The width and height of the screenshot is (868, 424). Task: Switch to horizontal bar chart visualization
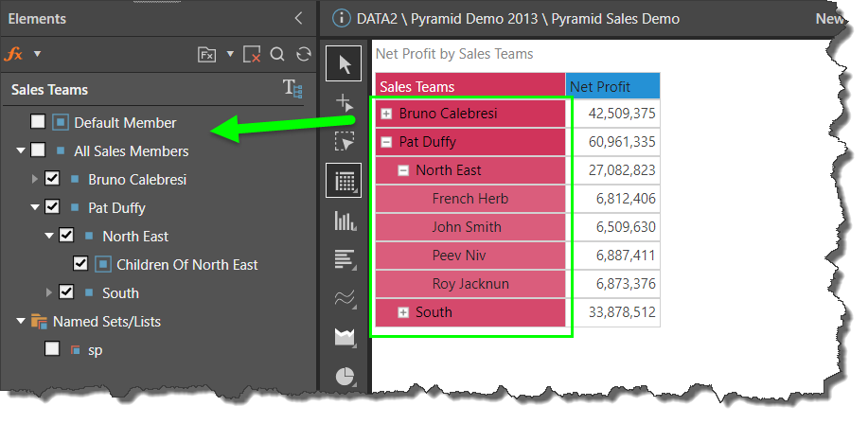[345, 259]
